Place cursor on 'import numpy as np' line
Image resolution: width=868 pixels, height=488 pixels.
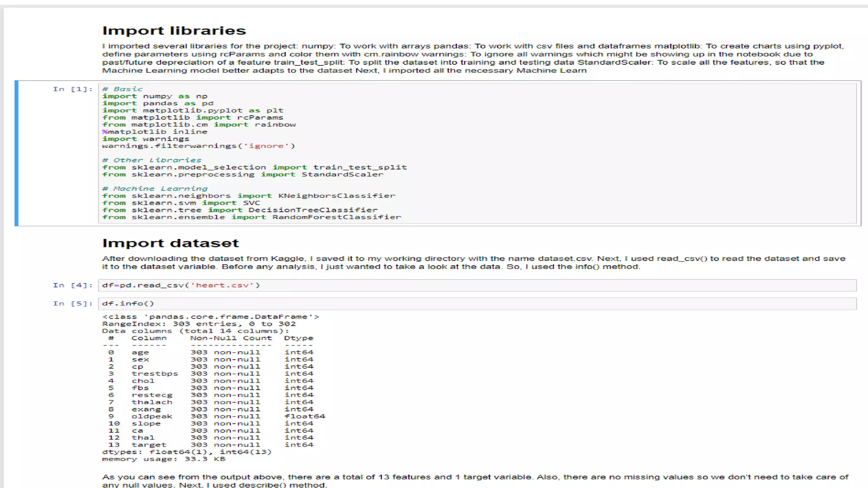pos(155,96)
